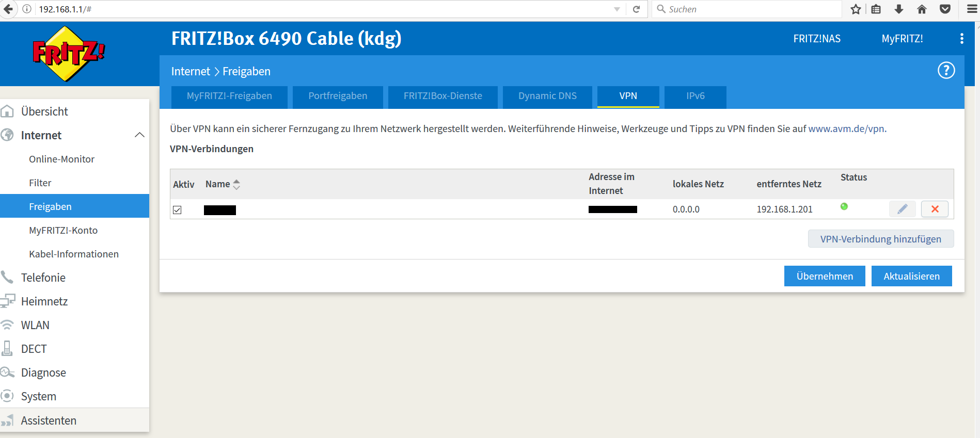Click the Übernehmen button
Image resolution: width=980 pixels, height=438 pixels.
(825, 276)
